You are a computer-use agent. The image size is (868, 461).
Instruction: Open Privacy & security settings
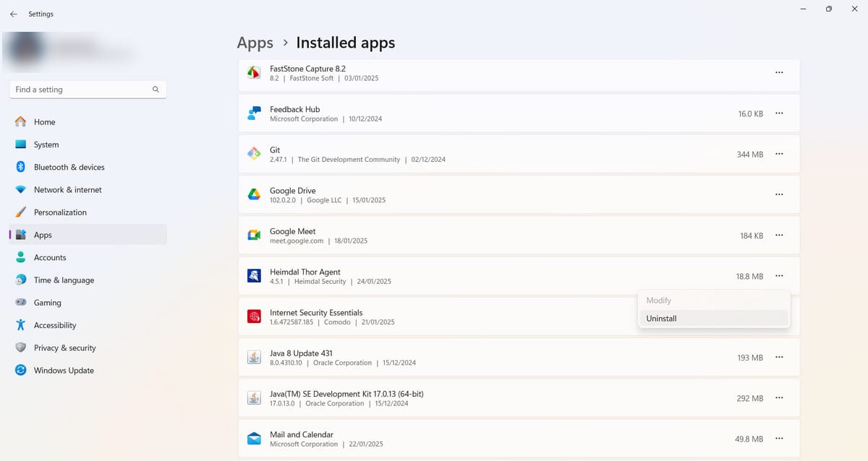(x=88, y=348)
